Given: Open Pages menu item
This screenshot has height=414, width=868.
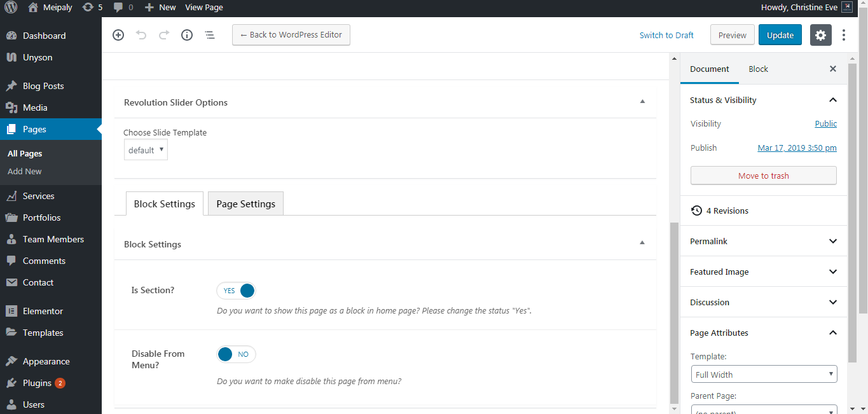Looking at the screenshot, I should click(x=51, y=129).
